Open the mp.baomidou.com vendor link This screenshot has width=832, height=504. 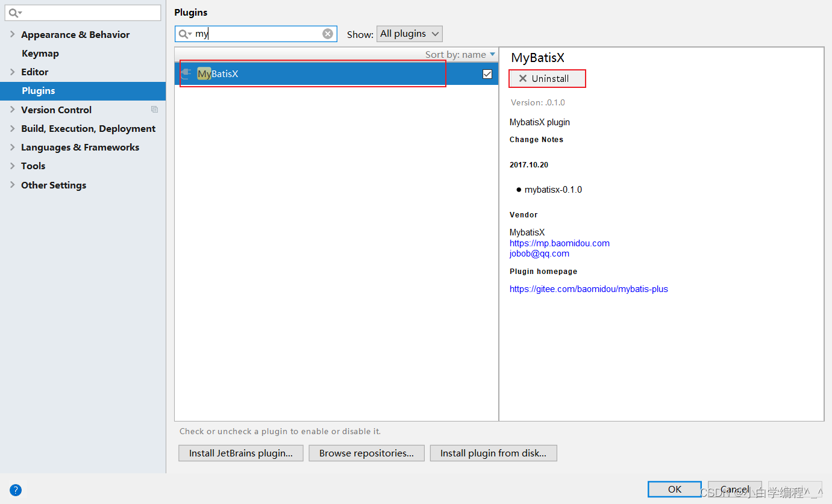coord(560,243)
